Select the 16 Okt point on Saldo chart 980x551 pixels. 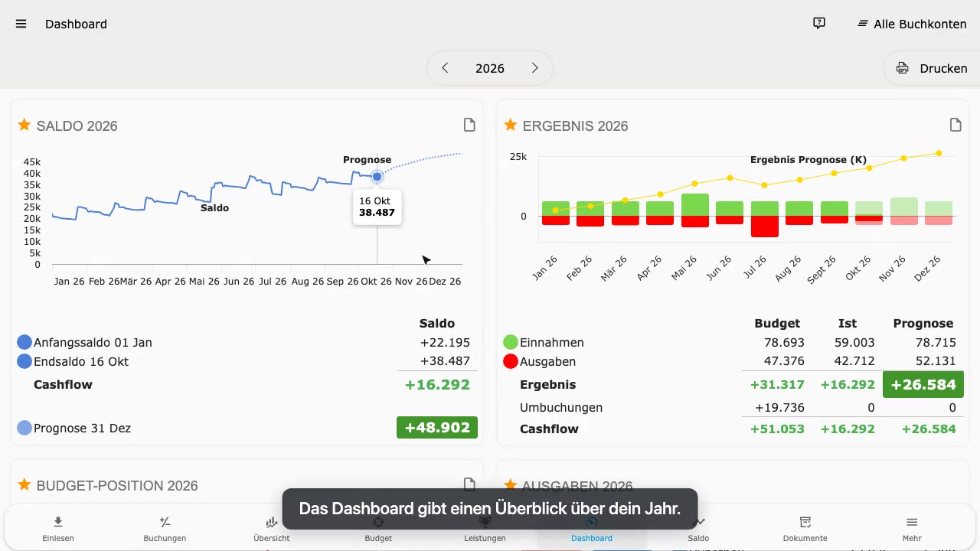[377, 177]
